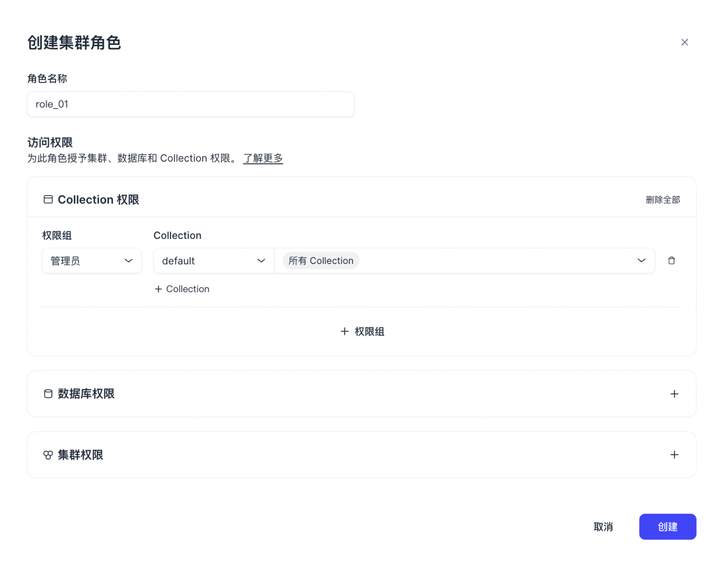This screenshot has height=569, width=728.
Task: Click the cluster icon beside 集群权限
Action: pos(48,455)
